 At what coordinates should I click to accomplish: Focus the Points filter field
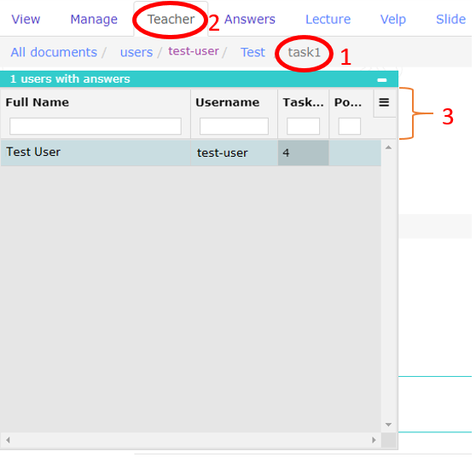[x=350, y=126]
